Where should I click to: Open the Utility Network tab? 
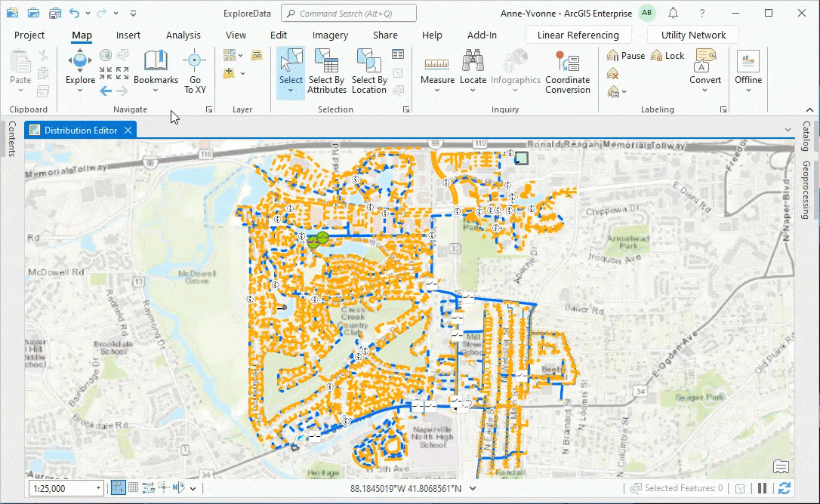click(693, 35)
